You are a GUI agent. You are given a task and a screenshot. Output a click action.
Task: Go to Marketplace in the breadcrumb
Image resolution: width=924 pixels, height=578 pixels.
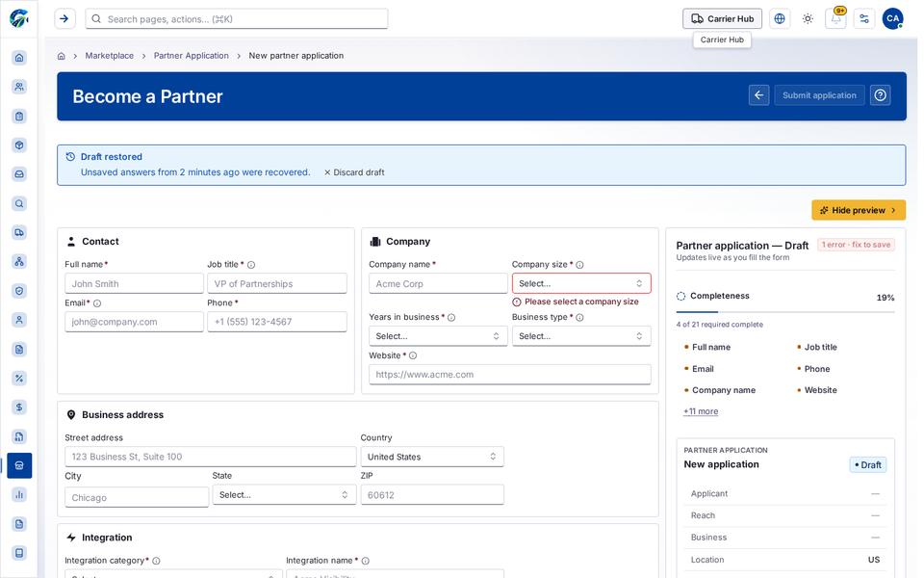point(110,56)
